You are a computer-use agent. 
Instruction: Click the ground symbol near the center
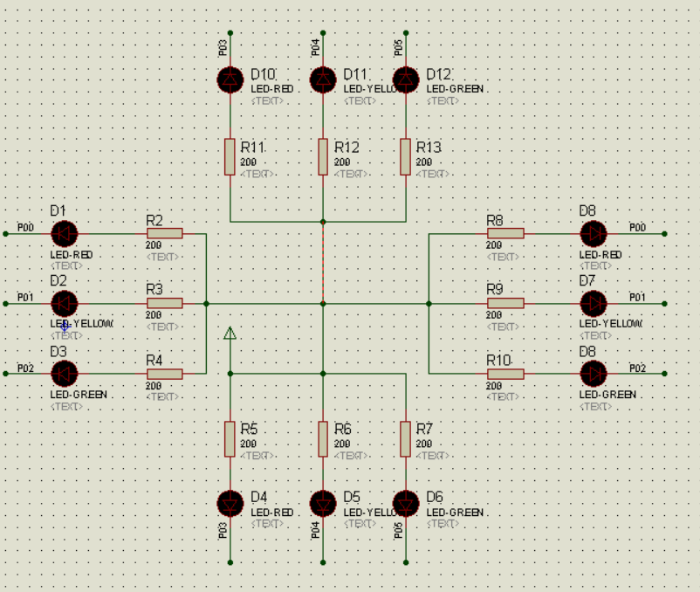228,334
